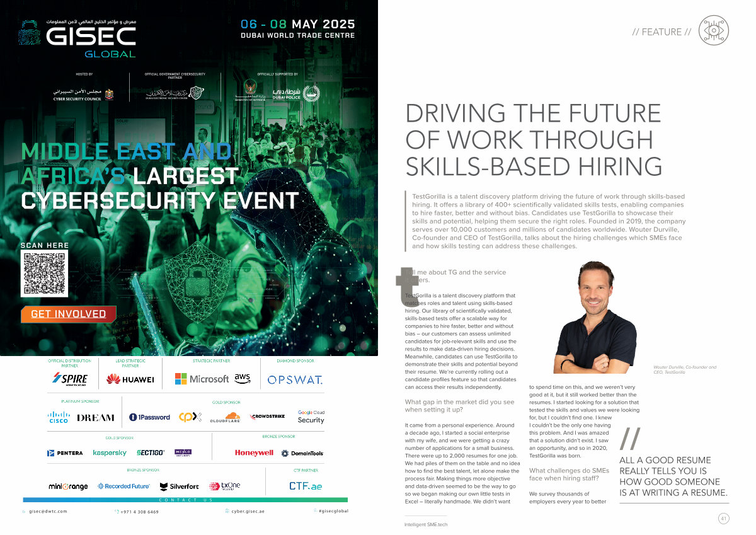Click the "CONTACT US" bar
Image resolution: width=756 pixels, height=535 pixels.
(x=185, y=500)
